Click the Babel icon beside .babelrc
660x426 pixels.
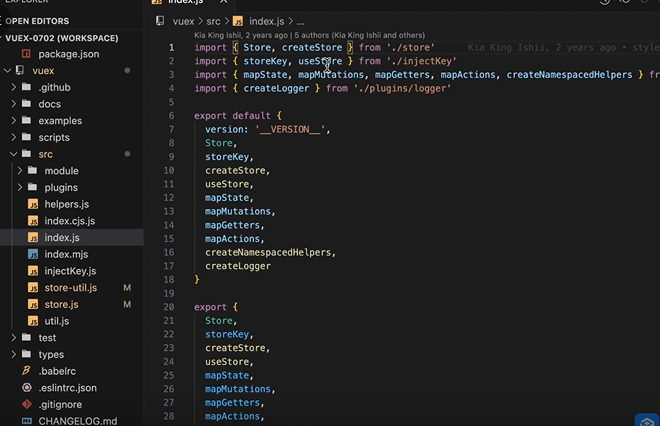click(x=26, y=371)
